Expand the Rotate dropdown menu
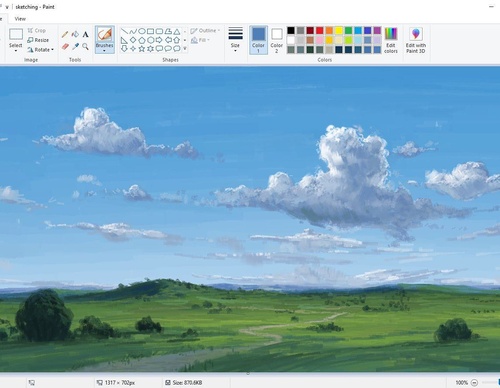The height and width of the screenshot is (388, 500). point(53,50)
